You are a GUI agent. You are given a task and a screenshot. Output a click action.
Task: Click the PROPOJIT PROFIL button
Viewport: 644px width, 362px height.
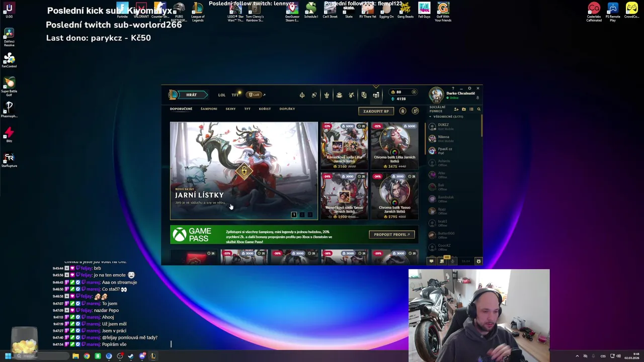pyautogui.click(x=391, y=234)
